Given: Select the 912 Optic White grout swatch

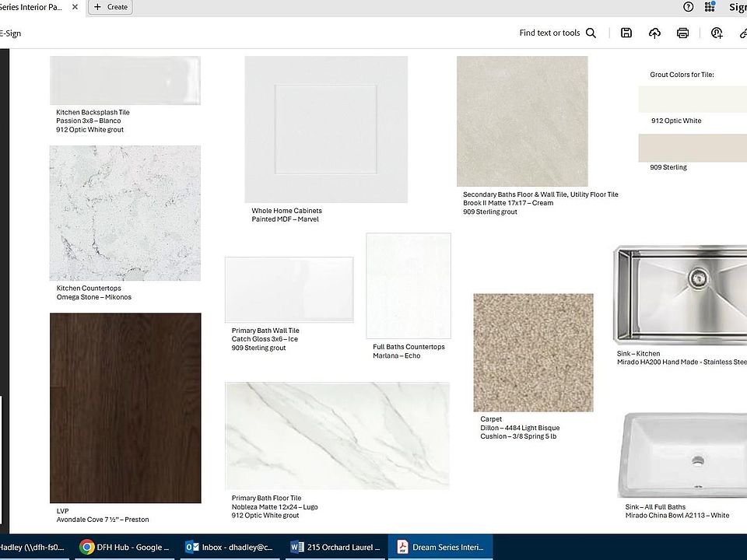Looking at the screenshot, I should click(x=692, y=100).
